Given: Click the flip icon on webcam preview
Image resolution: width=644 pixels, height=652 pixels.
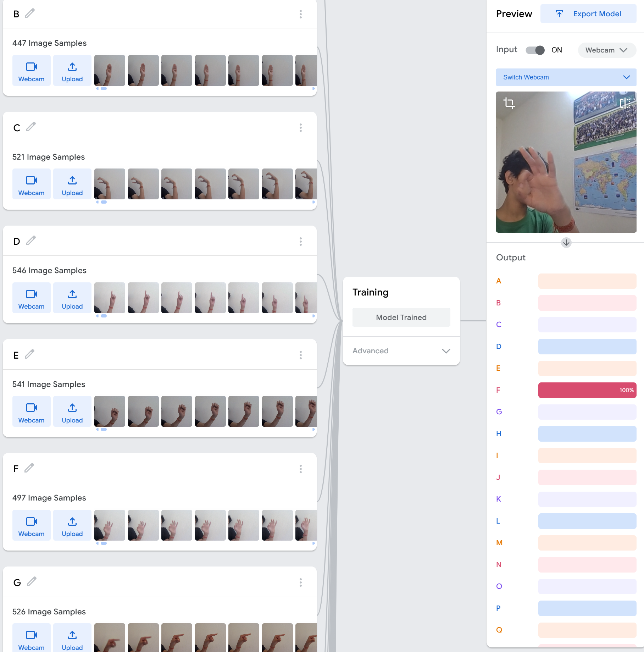Looking at the screenshot, I should (625, 103).
